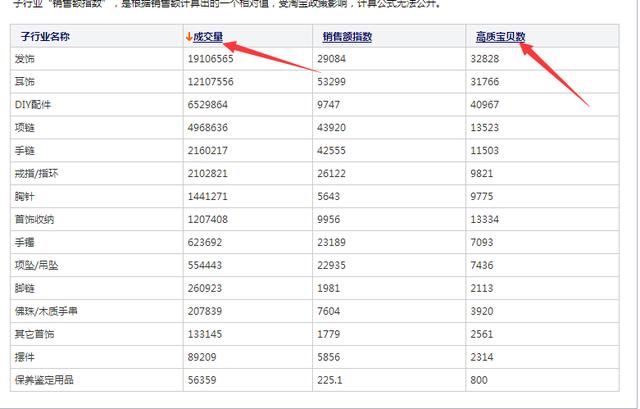640x409 pixels.
Task: Click the DIY配件 row label
Action: [x=34, y=104]
